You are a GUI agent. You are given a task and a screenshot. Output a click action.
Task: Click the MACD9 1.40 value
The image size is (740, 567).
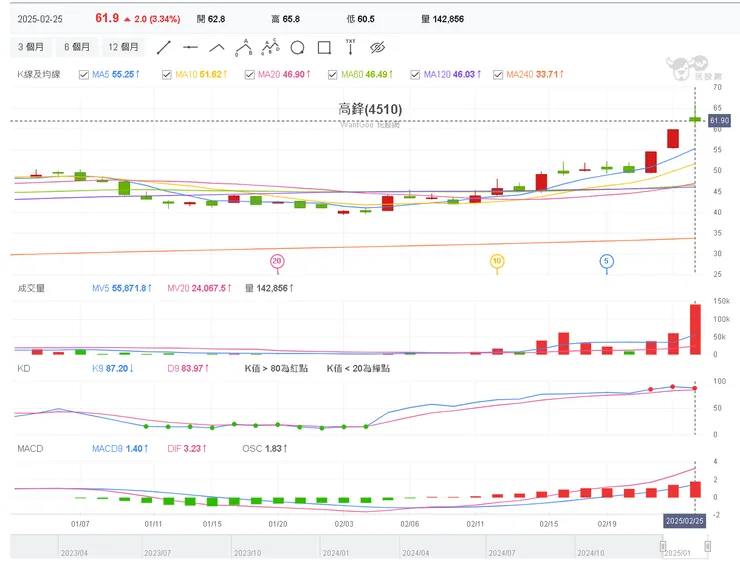[x=120, y=449]
